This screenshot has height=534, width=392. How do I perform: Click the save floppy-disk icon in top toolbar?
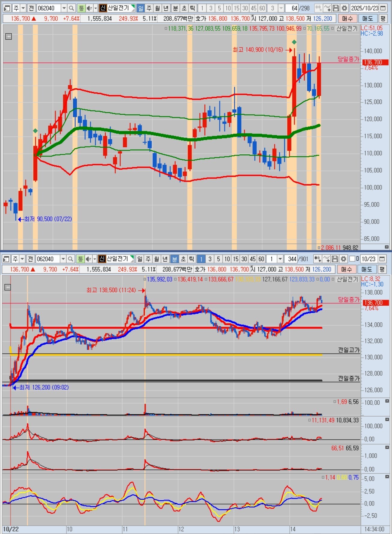tap(336, 8)
